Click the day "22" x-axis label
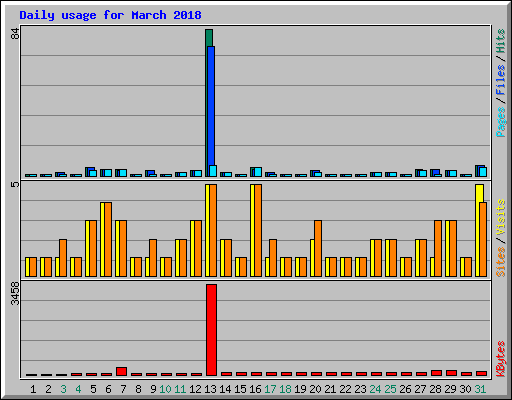Screen dimensions: 512x400 [345, 389]
